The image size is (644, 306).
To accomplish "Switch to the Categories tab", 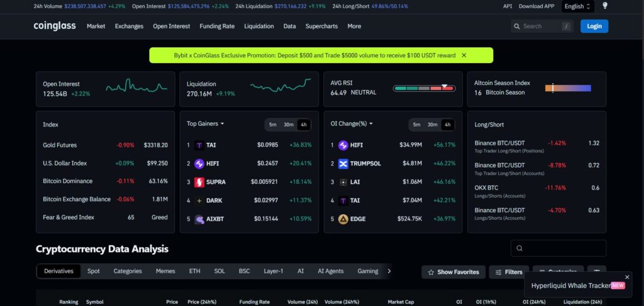I will (128, 271).
